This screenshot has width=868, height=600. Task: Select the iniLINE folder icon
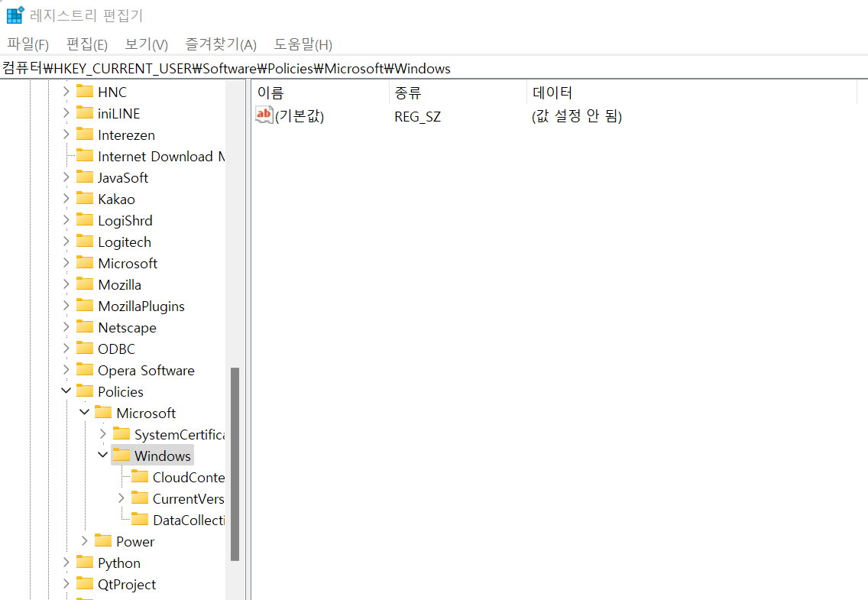tap(85, 112)
